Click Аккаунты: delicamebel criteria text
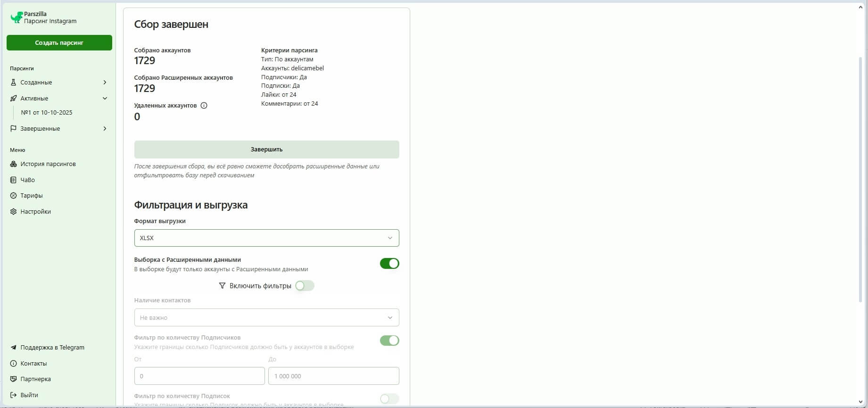 292,68
